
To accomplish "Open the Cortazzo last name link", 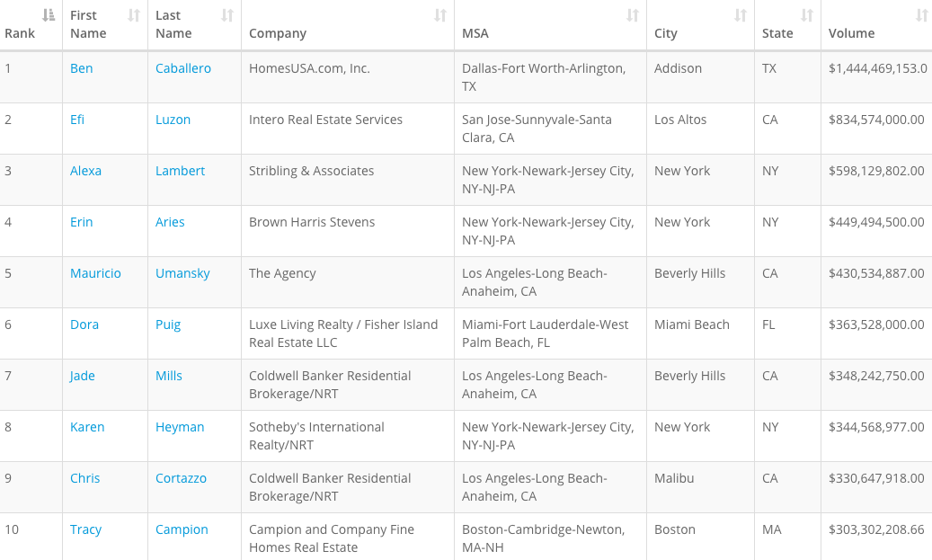I will [182, 478].
